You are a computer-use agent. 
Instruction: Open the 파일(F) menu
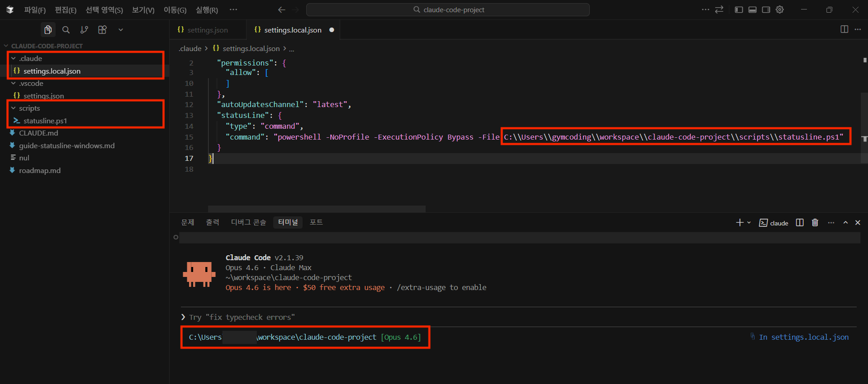tap(35, 10)
